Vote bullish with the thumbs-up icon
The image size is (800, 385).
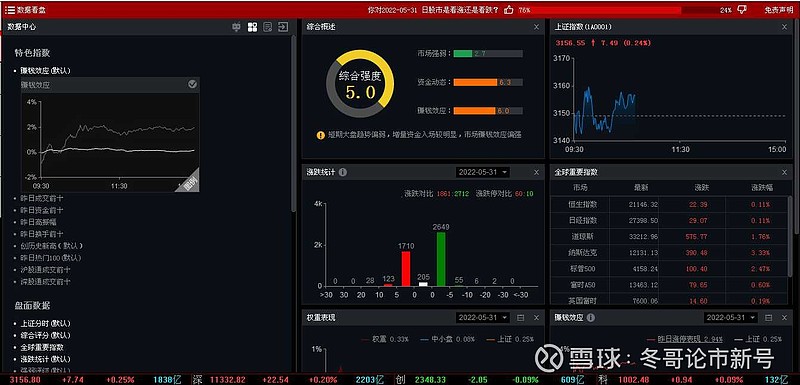tap(508, 10)
